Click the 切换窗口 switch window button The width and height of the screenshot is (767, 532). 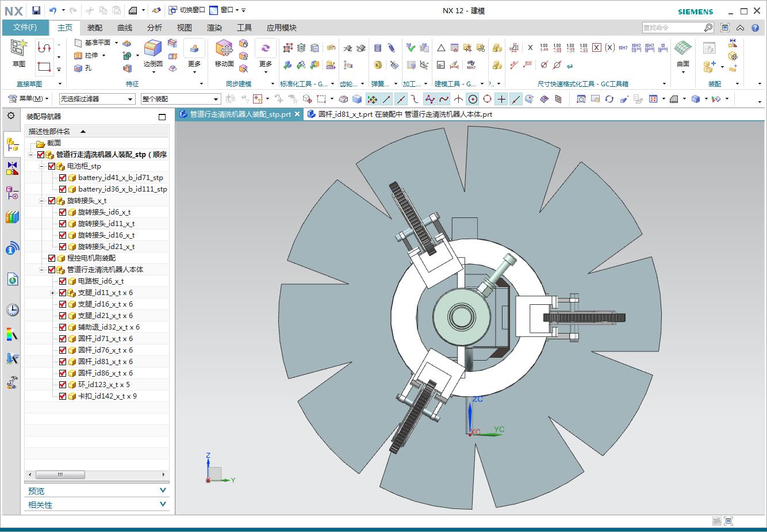coord(187,10)
